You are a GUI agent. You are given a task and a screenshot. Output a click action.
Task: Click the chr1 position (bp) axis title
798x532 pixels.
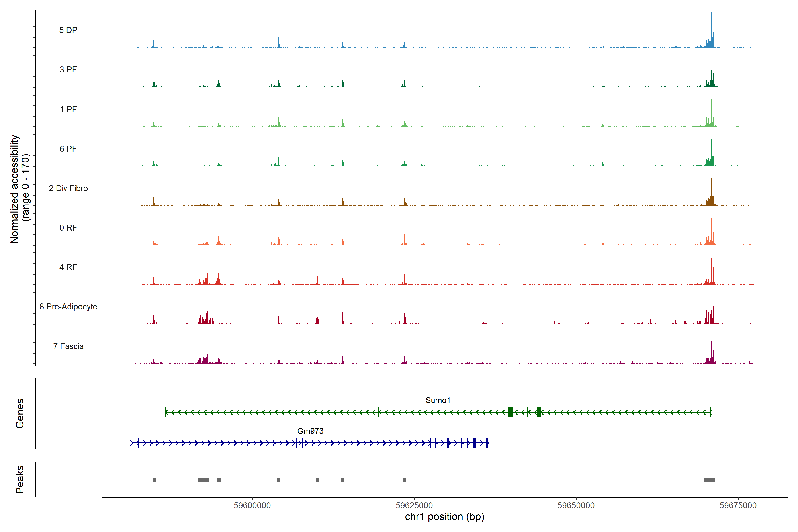444,517
